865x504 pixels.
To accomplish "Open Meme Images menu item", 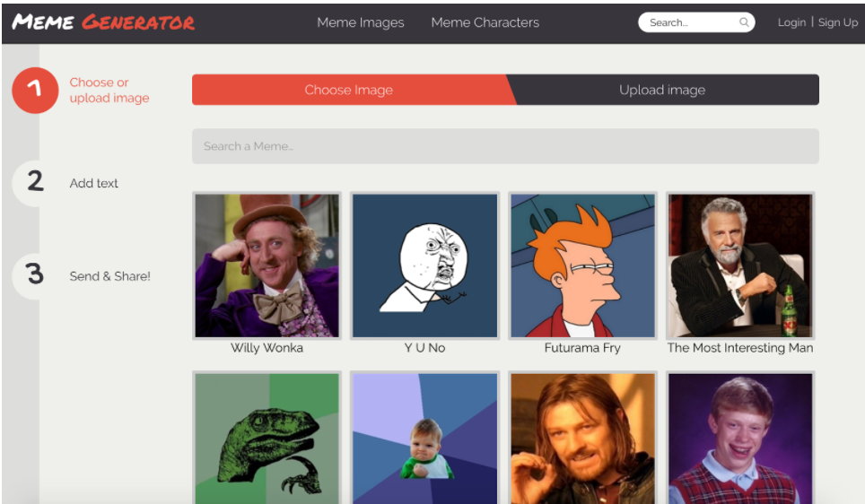I will click(x=360, y=22).
